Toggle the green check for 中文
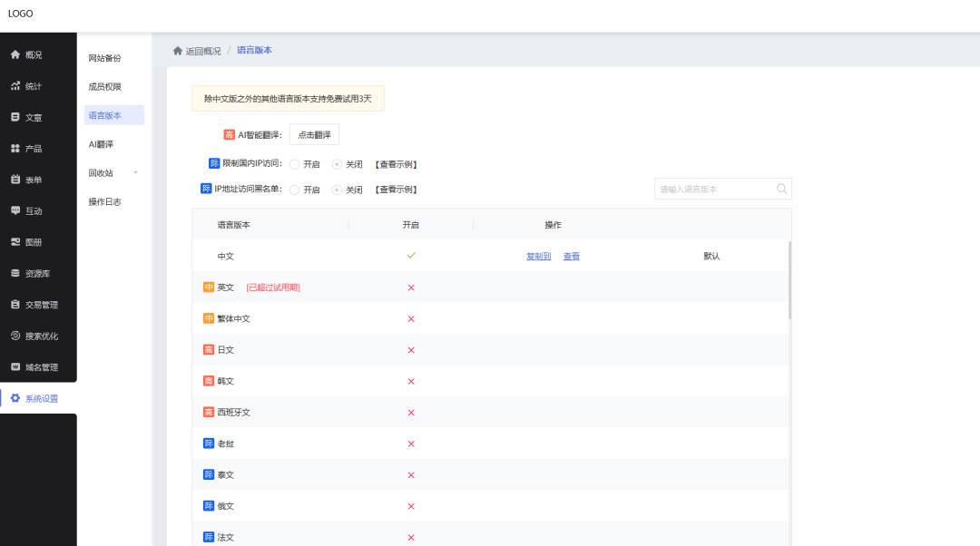The image size is (980, 546). (411, 256)
